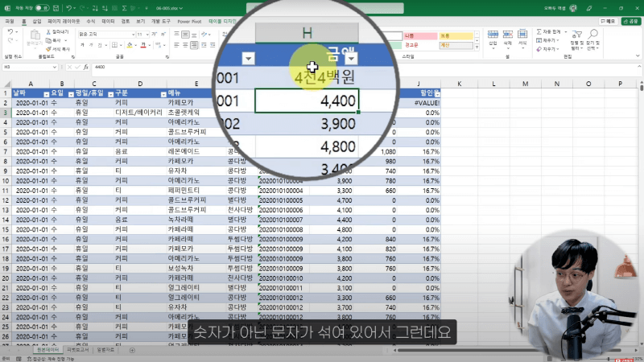Viewport: 644px width, 362px height.
Task: Click the 메모 (Comments) button
Action: [608, 22]
